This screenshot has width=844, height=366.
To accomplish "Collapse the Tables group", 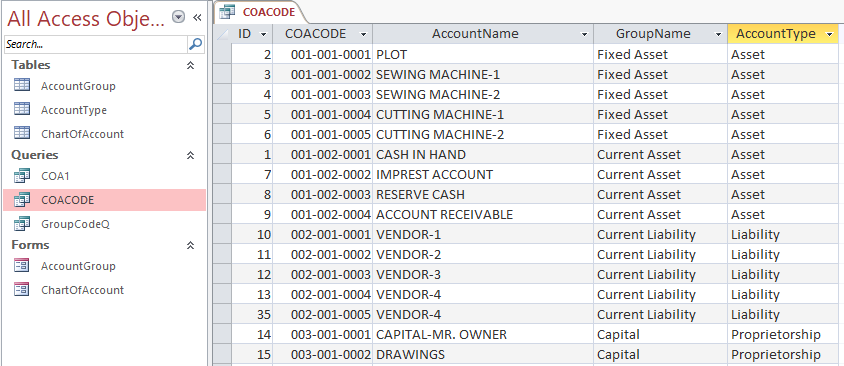I will (190, 66).
